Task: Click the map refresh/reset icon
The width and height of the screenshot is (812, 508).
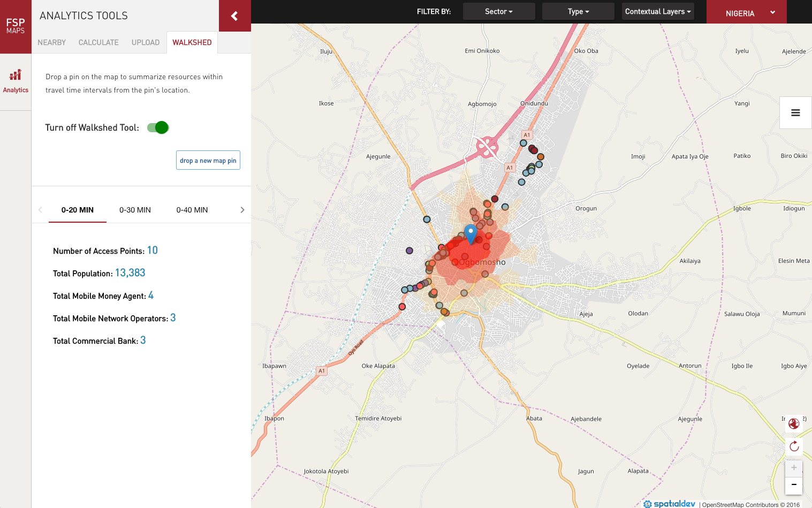Action: pos(794,446)
